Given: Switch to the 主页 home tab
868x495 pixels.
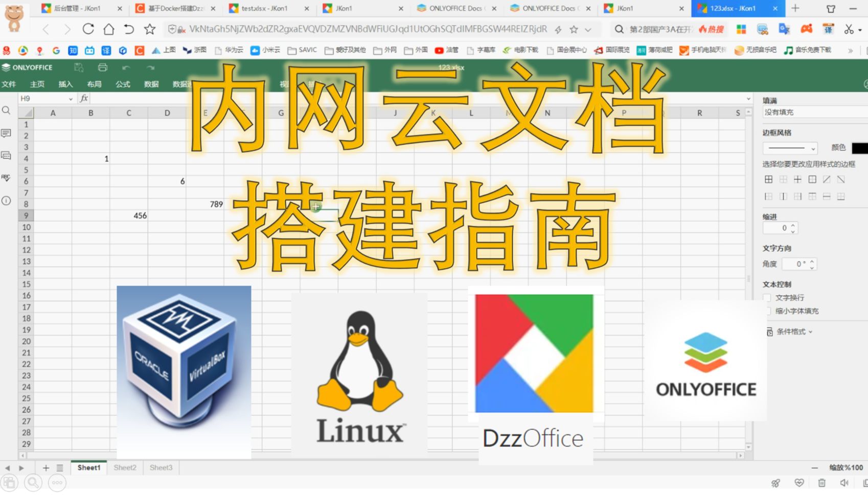Looking at the screenshot, I should pos(37,84).
